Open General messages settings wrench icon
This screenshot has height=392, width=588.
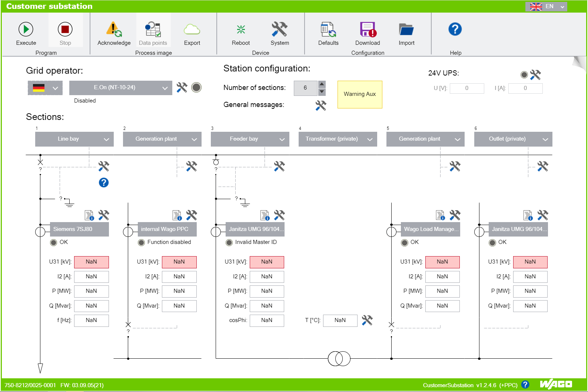click(x=320, y=105)
